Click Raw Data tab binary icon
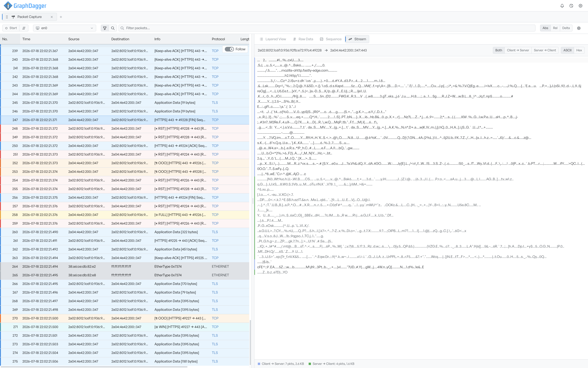Screen dimensions: 588x368 294,39
